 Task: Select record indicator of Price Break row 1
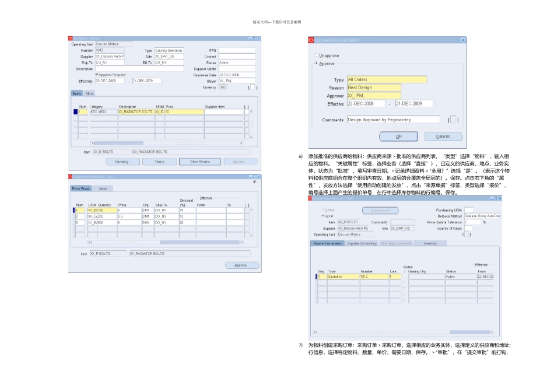74,210
